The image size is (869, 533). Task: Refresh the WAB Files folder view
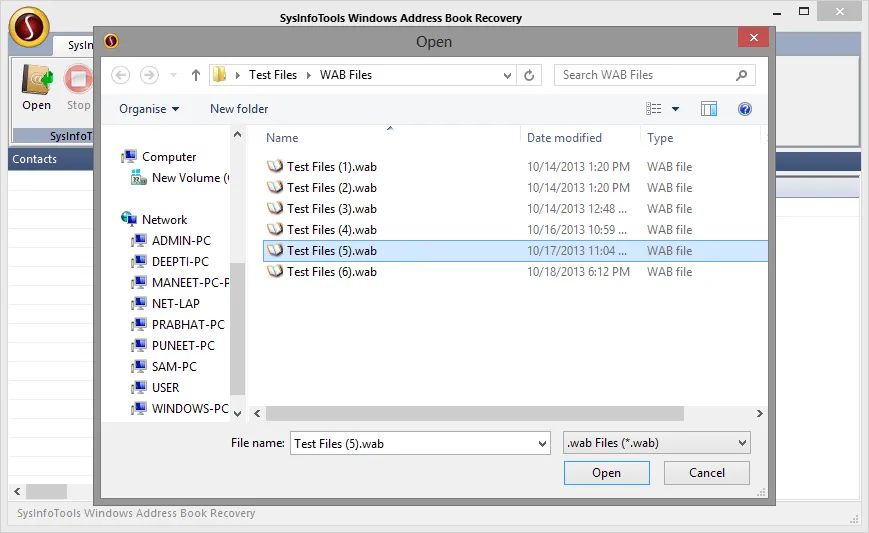pyautogui.click(x=529, y=75)
